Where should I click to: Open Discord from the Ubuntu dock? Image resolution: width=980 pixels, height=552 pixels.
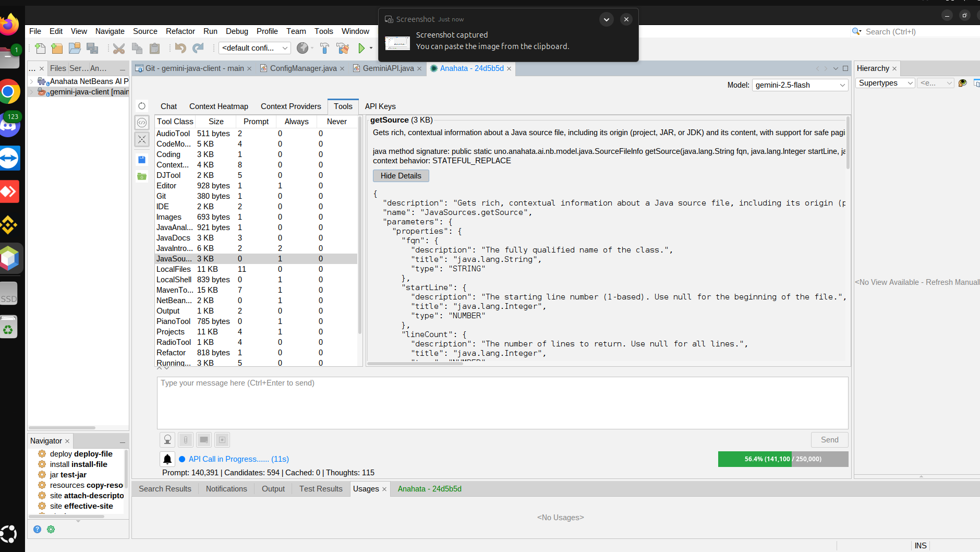(x=9, y=125)
